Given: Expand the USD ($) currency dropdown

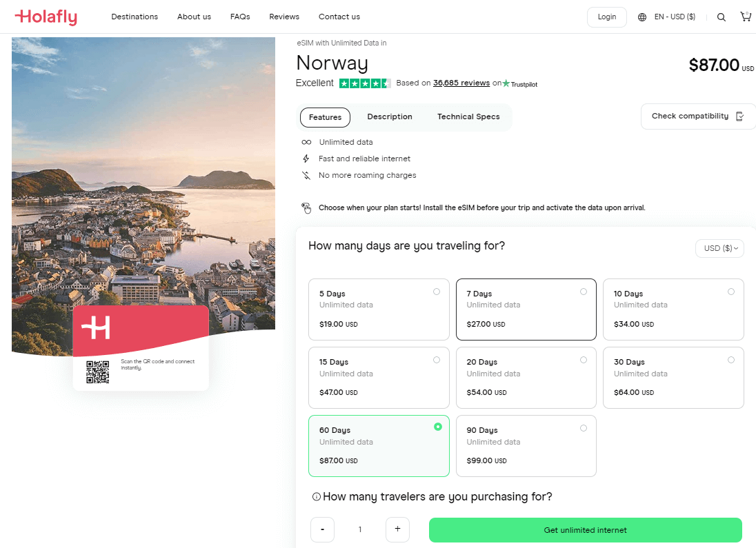Looking at the screenshot, I should (719, 248).
